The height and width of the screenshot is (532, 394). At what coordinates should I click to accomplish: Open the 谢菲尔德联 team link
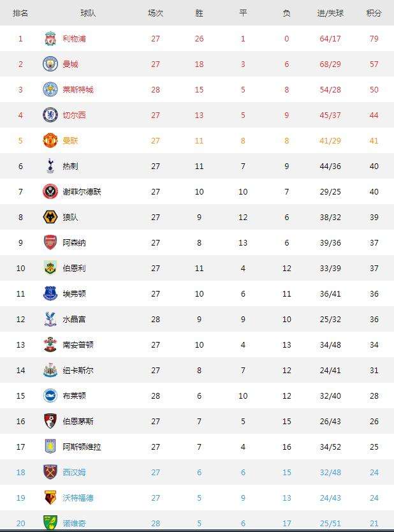82,192
